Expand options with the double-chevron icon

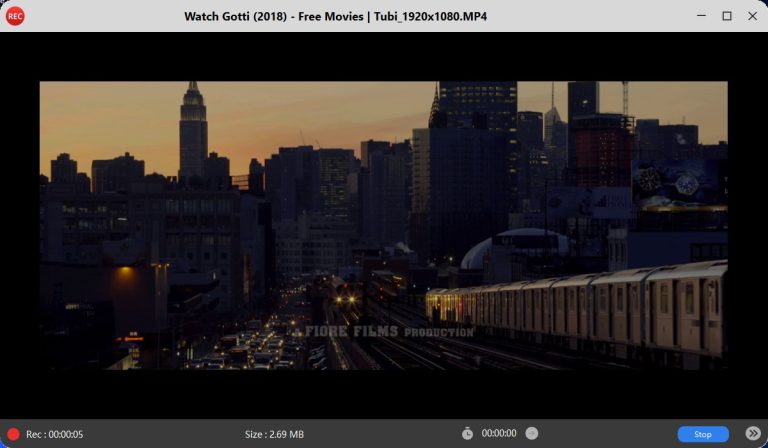[x=753, y=434]
